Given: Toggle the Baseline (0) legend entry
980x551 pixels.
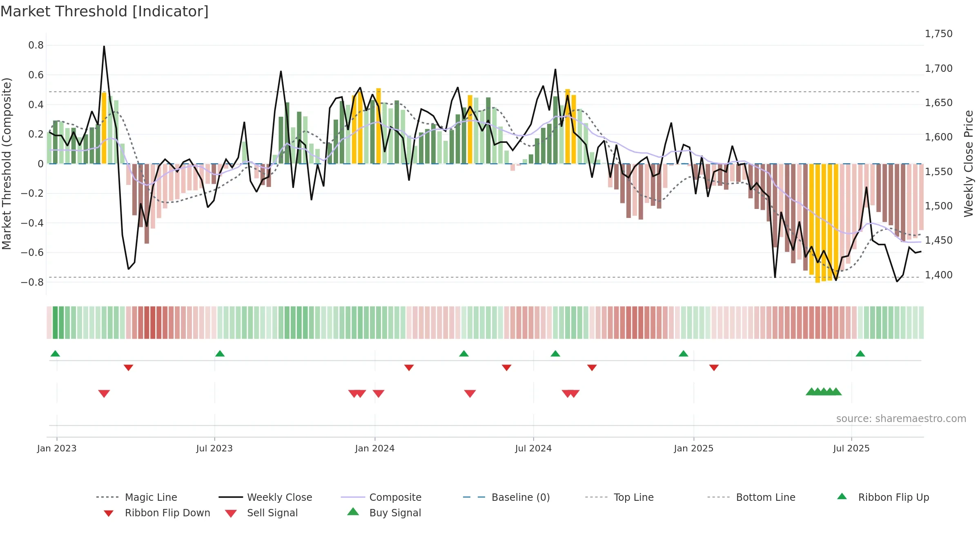Looking at the screenshot, I should (x=506, y=497).
